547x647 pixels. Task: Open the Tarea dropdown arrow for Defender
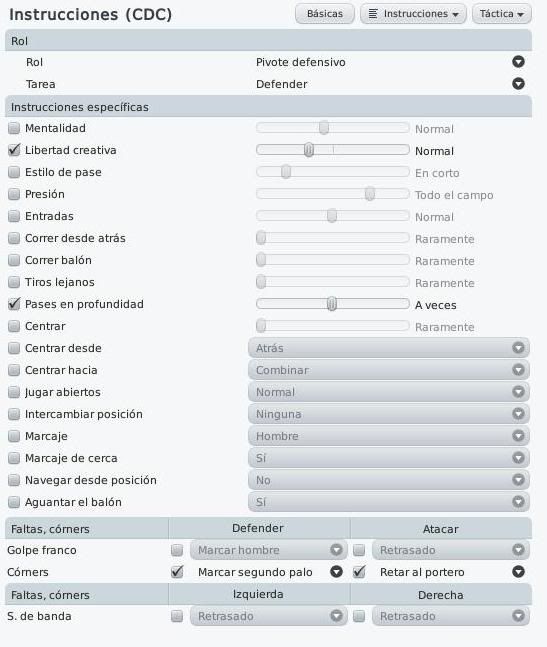coord(518,84)
